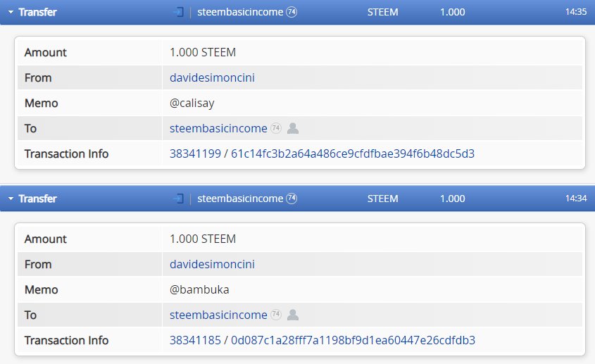Click Transaction Info label in @calisay transfer
The image size is (595, 364).
[66, 153]
